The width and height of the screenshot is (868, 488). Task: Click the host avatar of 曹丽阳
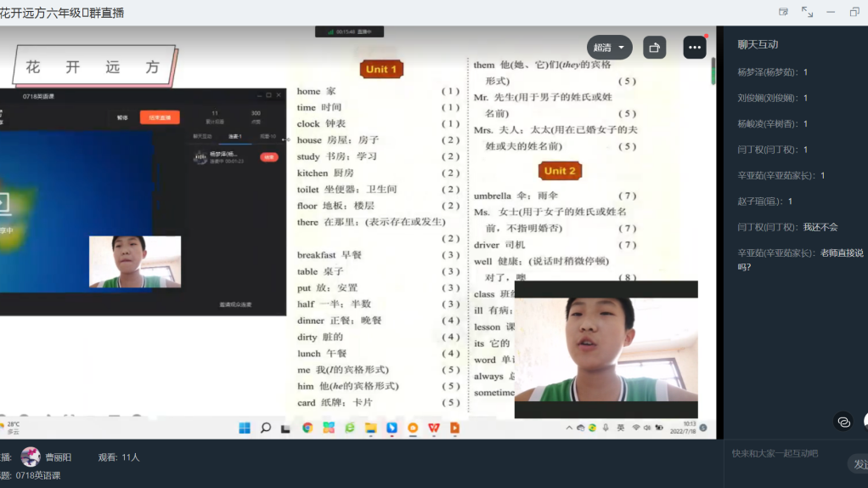click(x=31, y=457)
